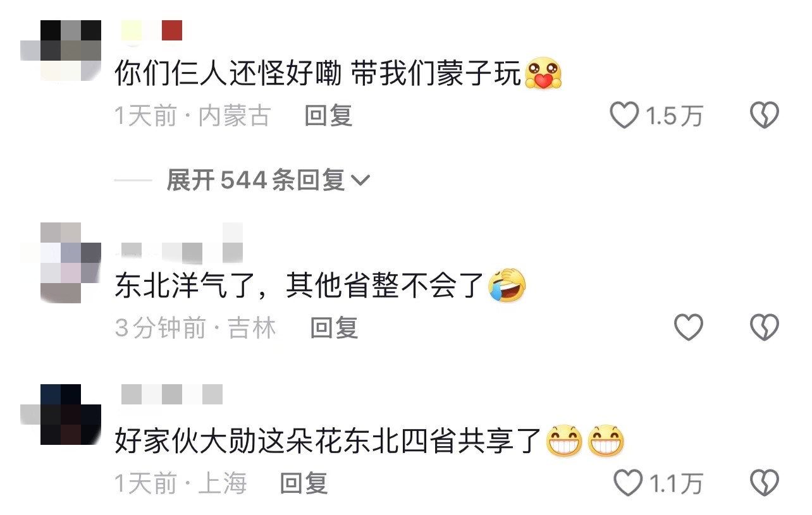This screenshot has height=515, width=812.
Task: Tap the laughing-crying facepalm emoji
Action: 507,285
